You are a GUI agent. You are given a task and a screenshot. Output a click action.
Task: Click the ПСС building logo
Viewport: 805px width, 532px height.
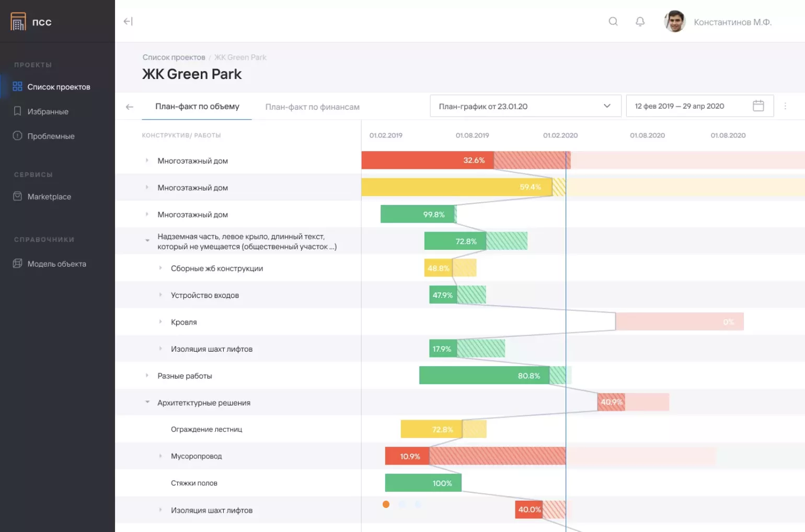pyautogui.click(x=18, y=21)
